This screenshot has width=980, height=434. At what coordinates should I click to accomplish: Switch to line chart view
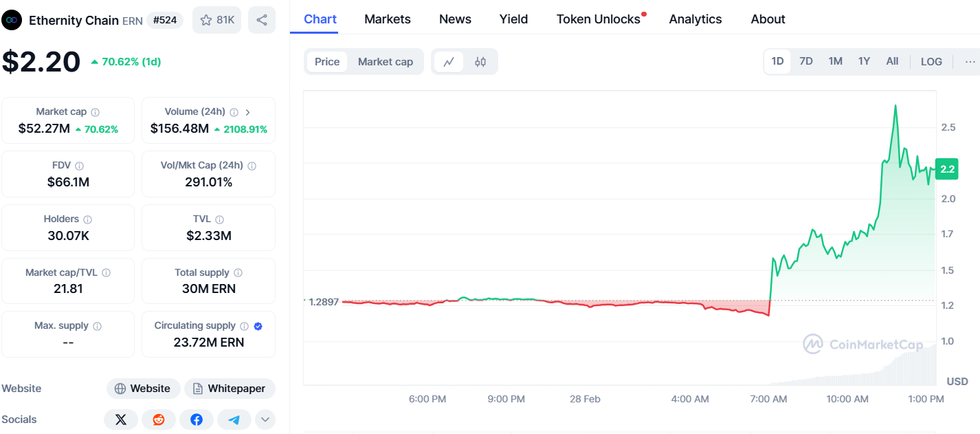coord(449,62)
